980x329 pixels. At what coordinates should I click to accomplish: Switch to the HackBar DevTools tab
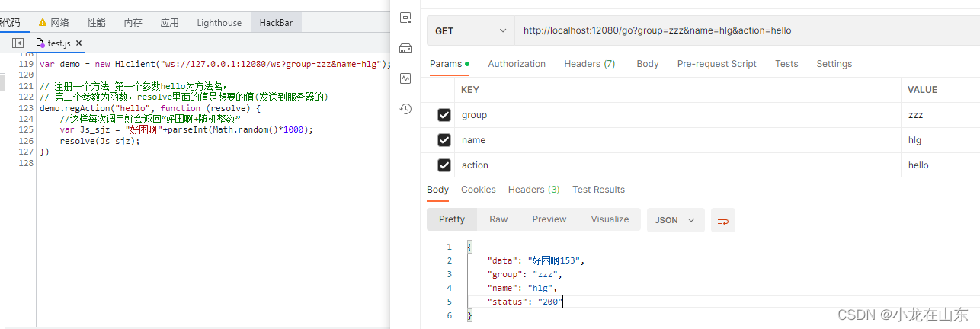[277, 23]
